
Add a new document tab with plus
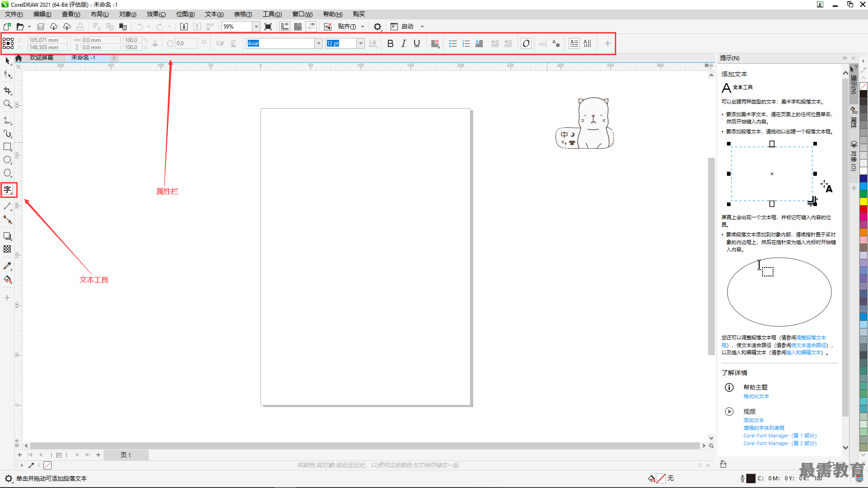click(114, 58)
